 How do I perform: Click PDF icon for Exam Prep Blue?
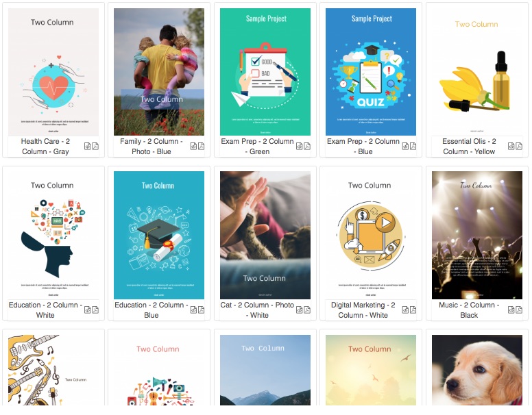pos(413,146)
